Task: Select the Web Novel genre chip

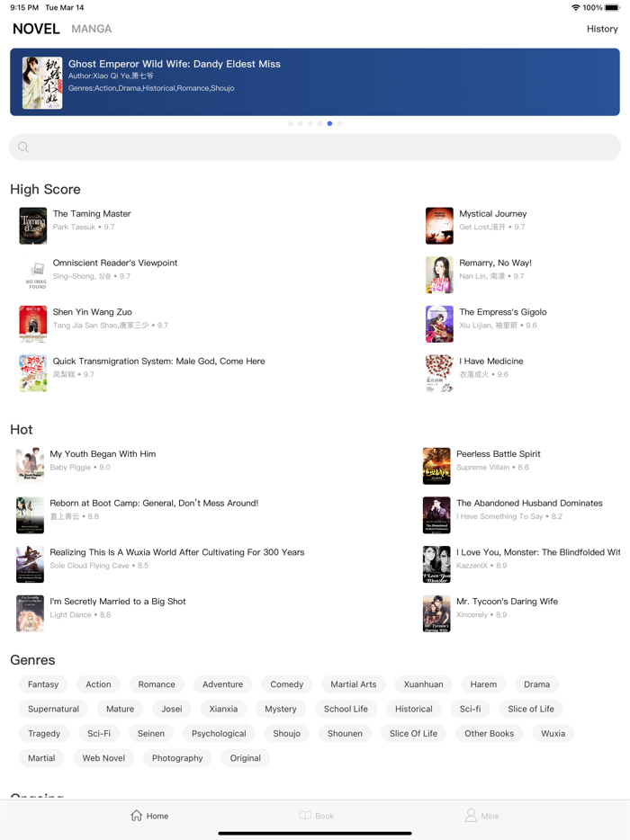Action: (x=103, y=758)
